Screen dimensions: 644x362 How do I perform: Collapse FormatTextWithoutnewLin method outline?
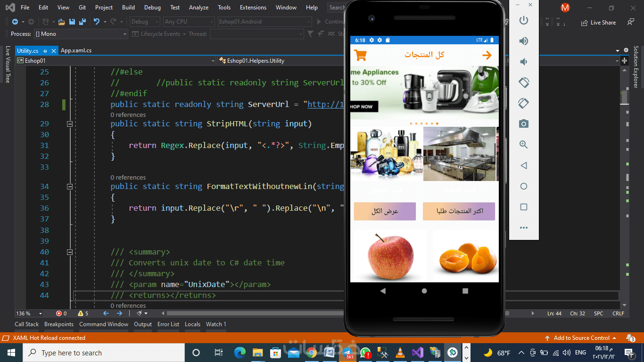pyautogui.click(x=70, y=187)
